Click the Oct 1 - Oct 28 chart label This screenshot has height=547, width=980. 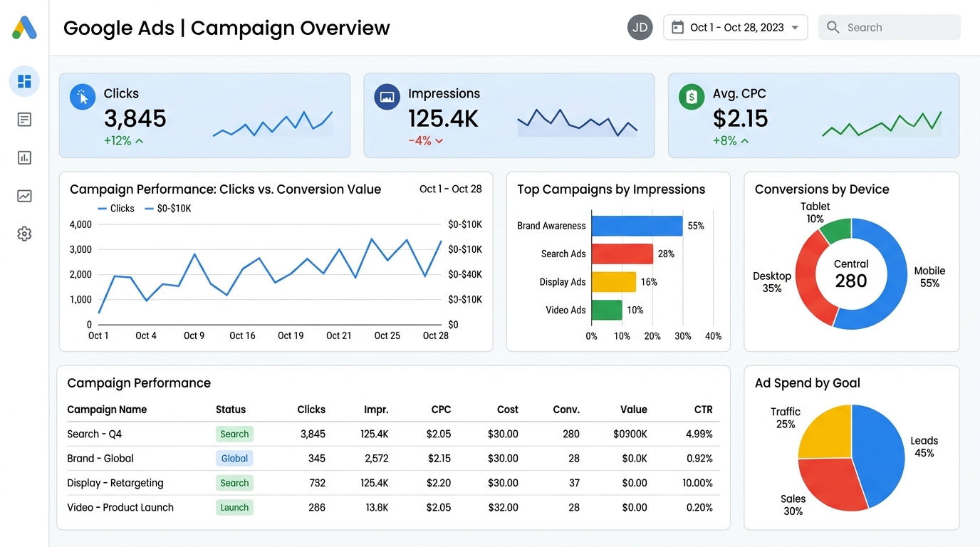[x=451, y=189]
